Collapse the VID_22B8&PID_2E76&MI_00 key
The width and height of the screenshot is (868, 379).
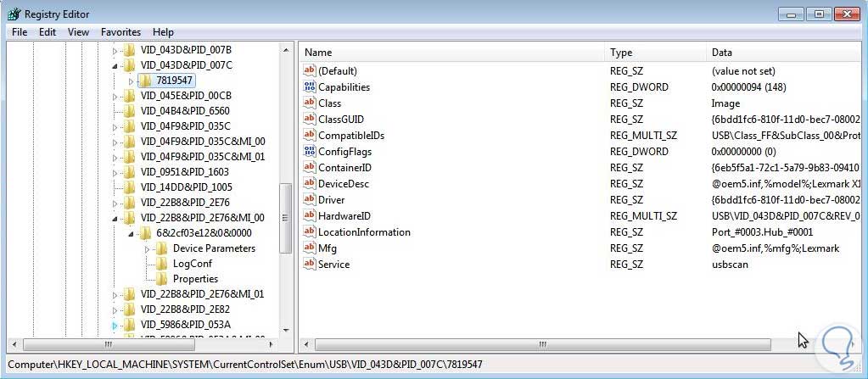click(x=115, y=219)
